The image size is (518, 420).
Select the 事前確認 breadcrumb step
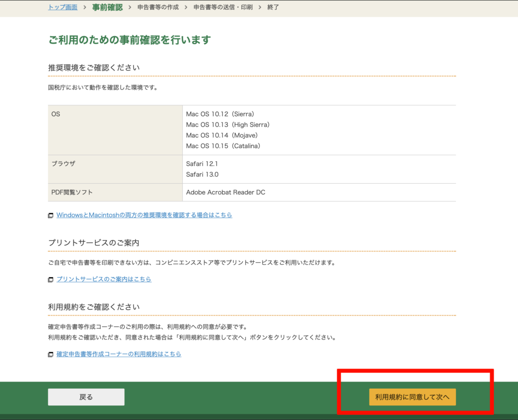[107, 7]
